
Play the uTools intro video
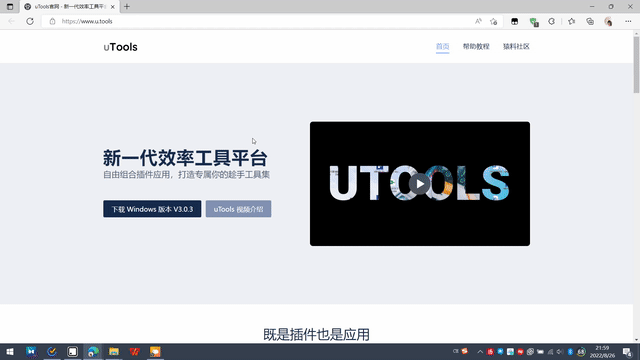click(420, 184)
